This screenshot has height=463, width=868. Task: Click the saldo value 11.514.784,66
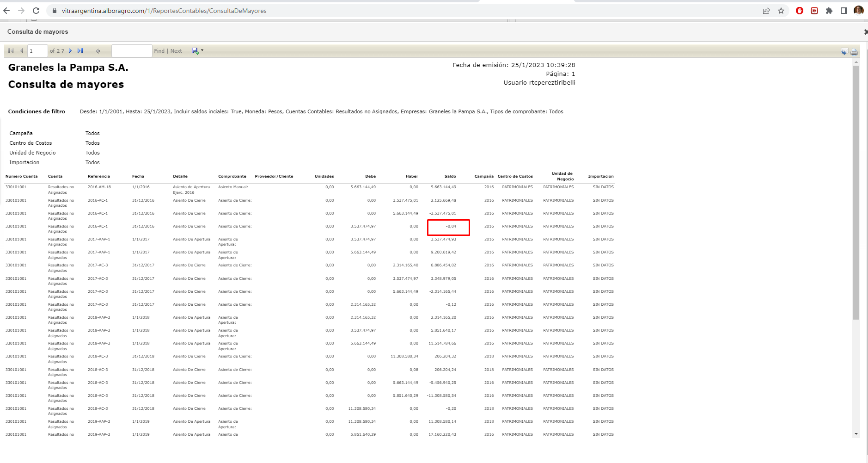pos(442,344)
